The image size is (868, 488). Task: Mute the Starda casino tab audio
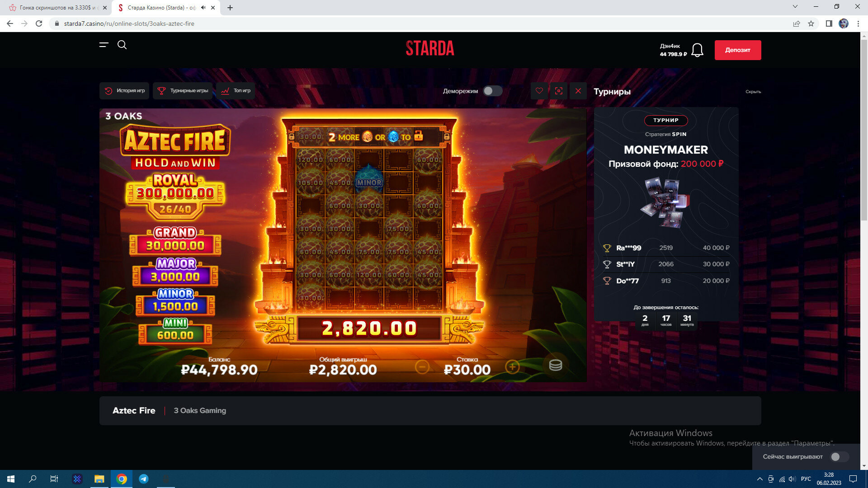tap(203, 8)
